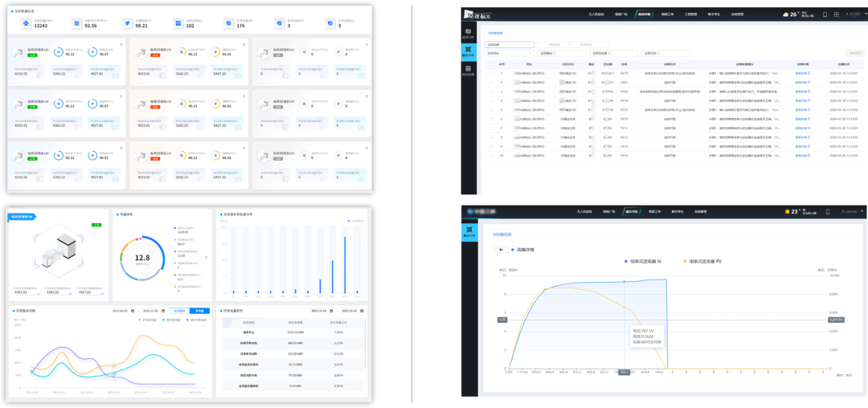The height and width of the screenshot is (408, 868).
Task: Switch to the IV诊断结果 tab
Action: [502, 235]
